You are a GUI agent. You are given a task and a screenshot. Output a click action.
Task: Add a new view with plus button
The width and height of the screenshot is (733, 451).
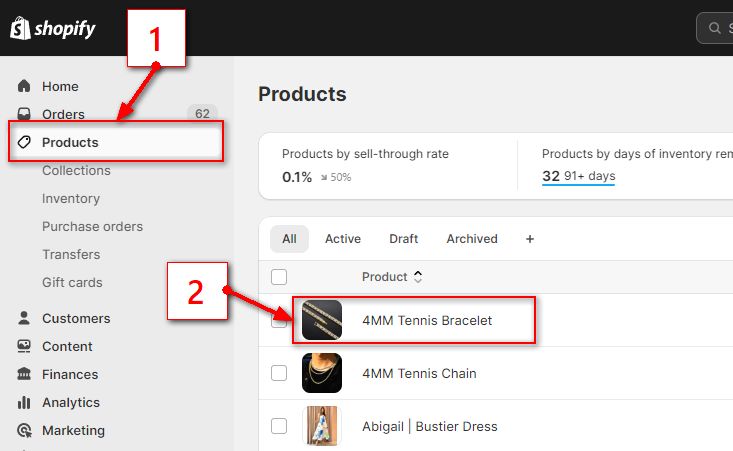tap(530, 239)
